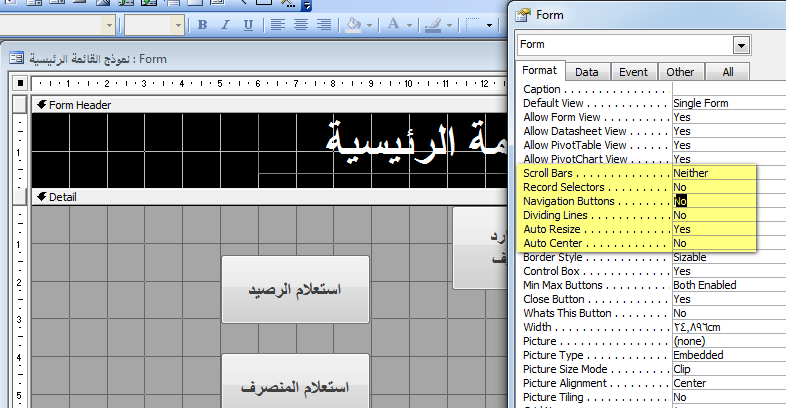
Task: Align text right using the toolbar
Action: pos(324,25)
